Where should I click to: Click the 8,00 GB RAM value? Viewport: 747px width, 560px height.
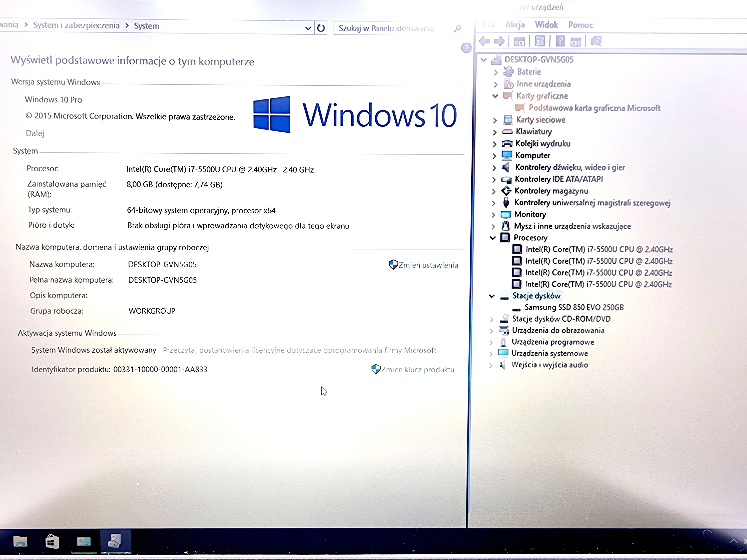(175, 185)
